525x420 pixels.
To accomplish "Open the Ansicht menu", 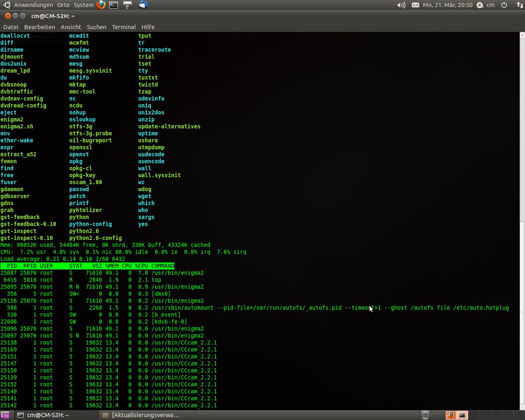I will (71, 27).
